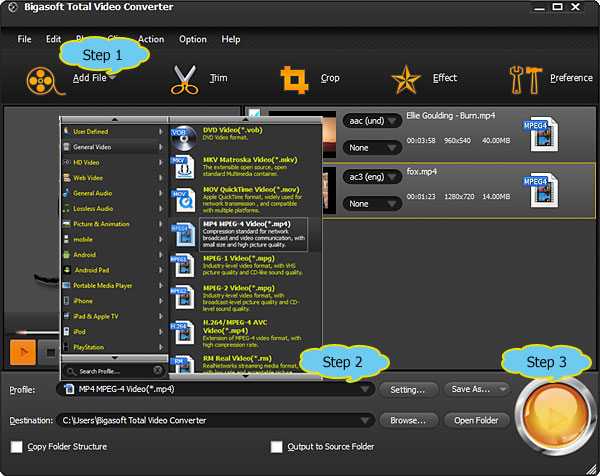This screenshot has height=476, width=600.
Task: Open the Option menu
Action: 193,39
